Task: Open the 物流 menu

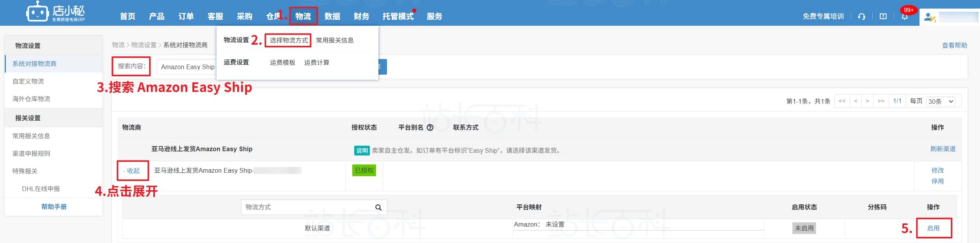Action: click(303, 16)
